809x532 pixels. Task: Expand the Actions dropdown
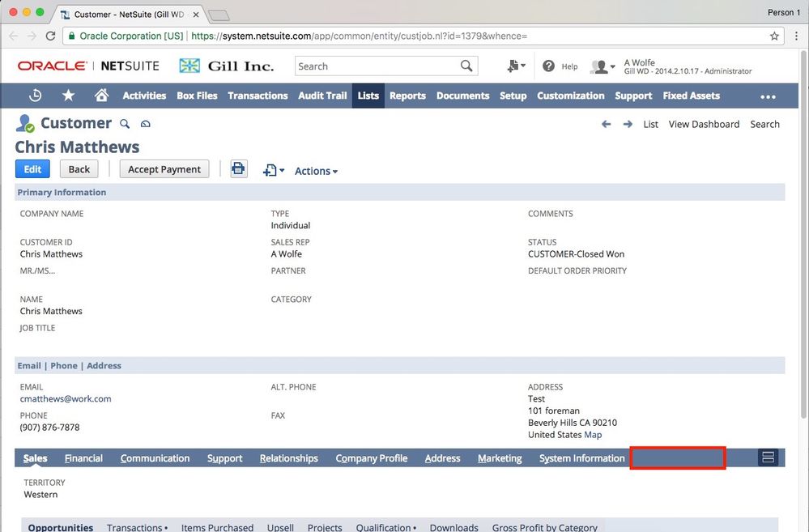pos(316,171)
